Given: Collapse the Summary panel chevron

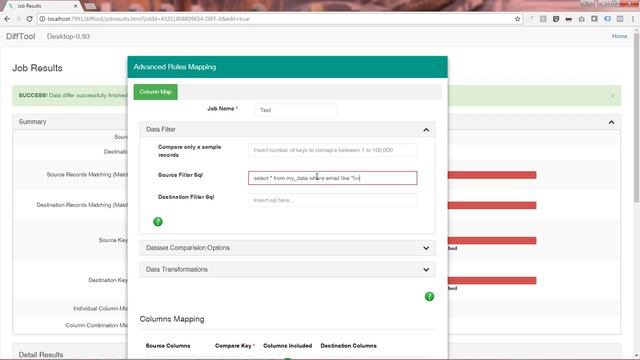Looking at the screenshot, I should tap(611, 122).
